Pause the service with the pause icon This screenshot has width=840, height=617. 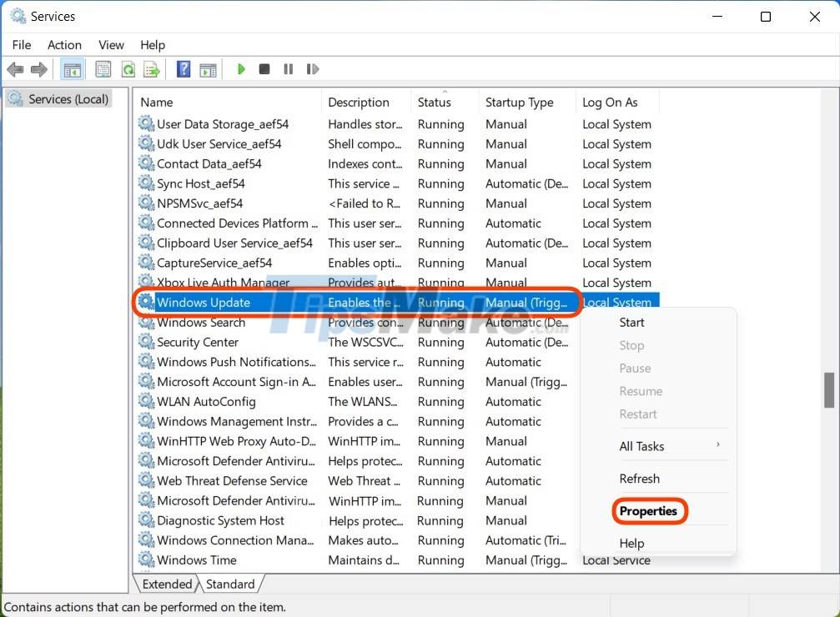[x=288, y=69]
